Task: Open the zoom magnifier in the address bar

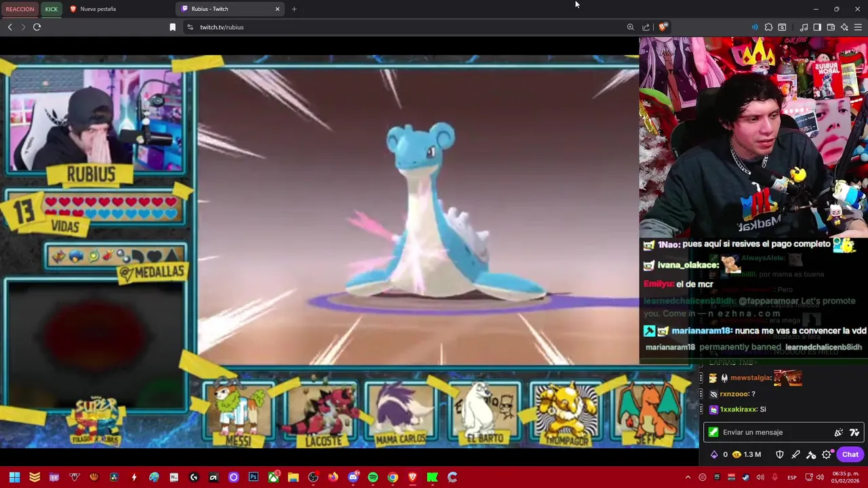Action: tap(630, 27)
